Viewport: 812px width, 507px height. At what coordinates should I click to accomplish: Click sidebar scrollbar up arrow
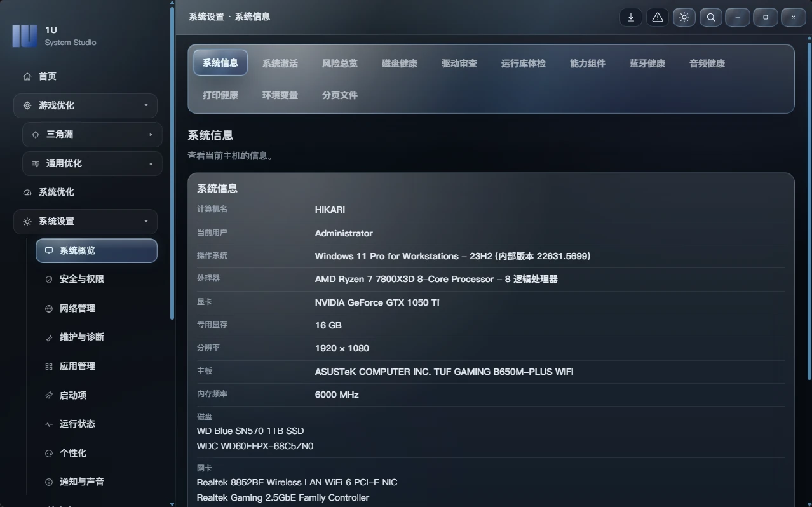[x=172, y=3]
